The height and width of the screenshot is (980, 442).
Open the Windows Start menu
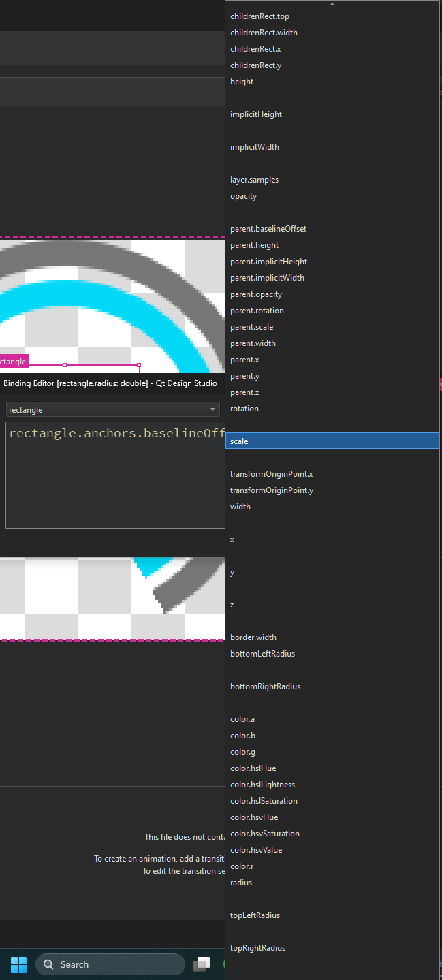(x=18, y=964)
